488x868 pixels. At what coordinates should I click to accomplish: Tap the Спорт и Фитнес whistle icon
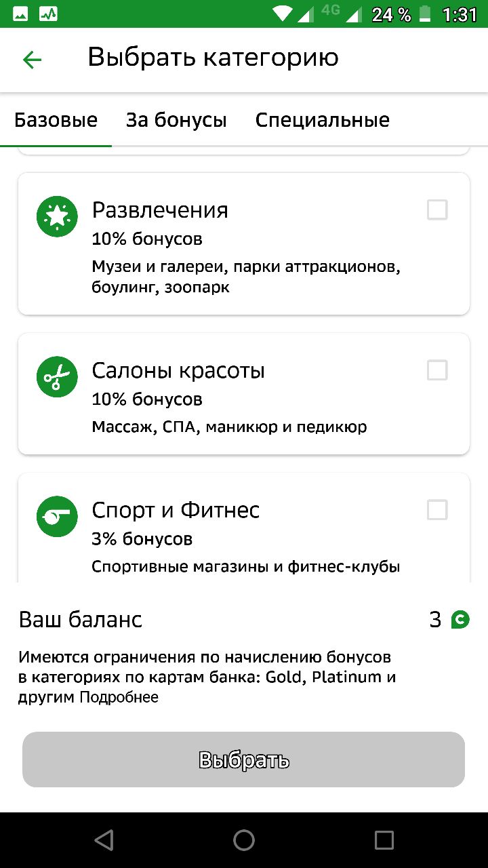(x=58, y=516)
